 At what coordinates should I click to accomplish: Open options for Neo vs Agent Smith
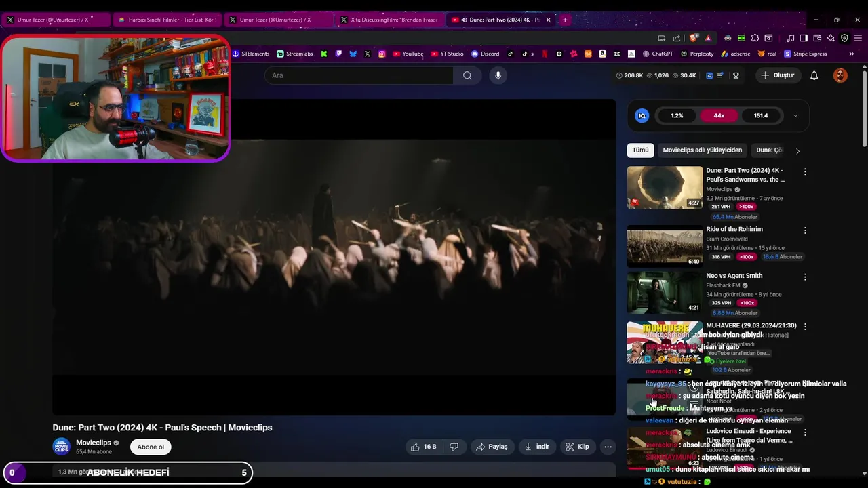805,277
